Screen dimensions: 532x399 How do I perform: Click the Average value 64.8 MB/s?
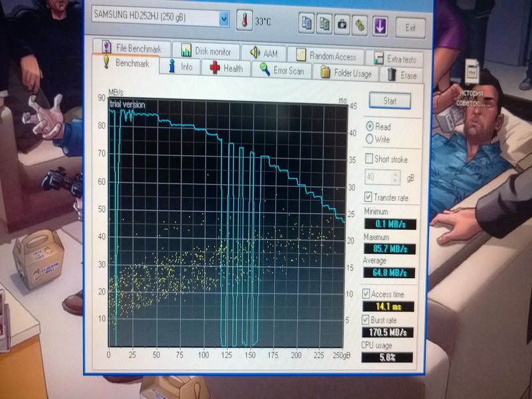(389, 273)
